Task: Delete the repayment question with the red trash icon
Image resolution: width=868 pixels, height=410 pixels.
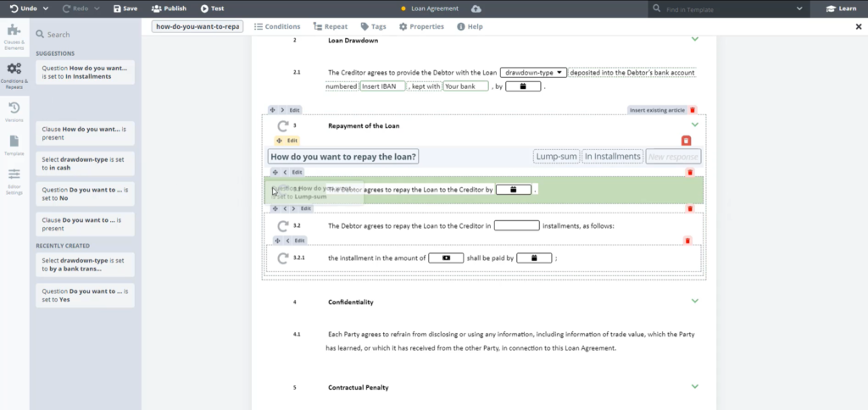Action: pos(686,141)
